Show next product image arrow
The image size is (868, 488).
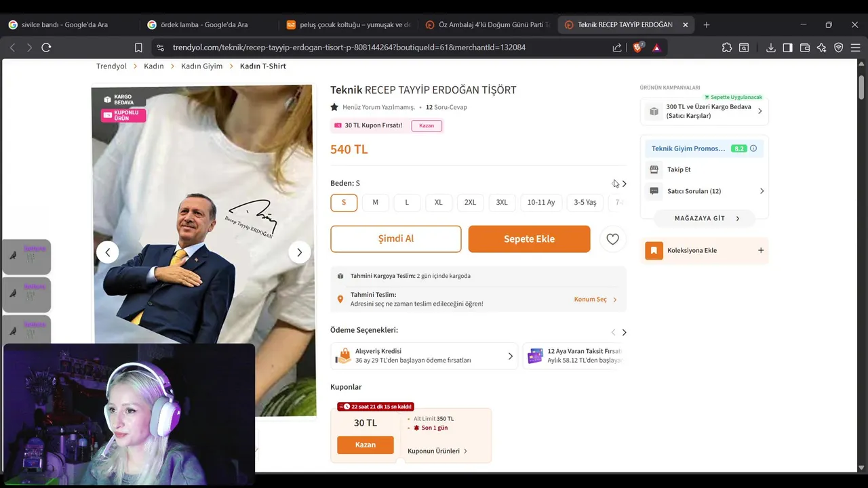[299, 252]
